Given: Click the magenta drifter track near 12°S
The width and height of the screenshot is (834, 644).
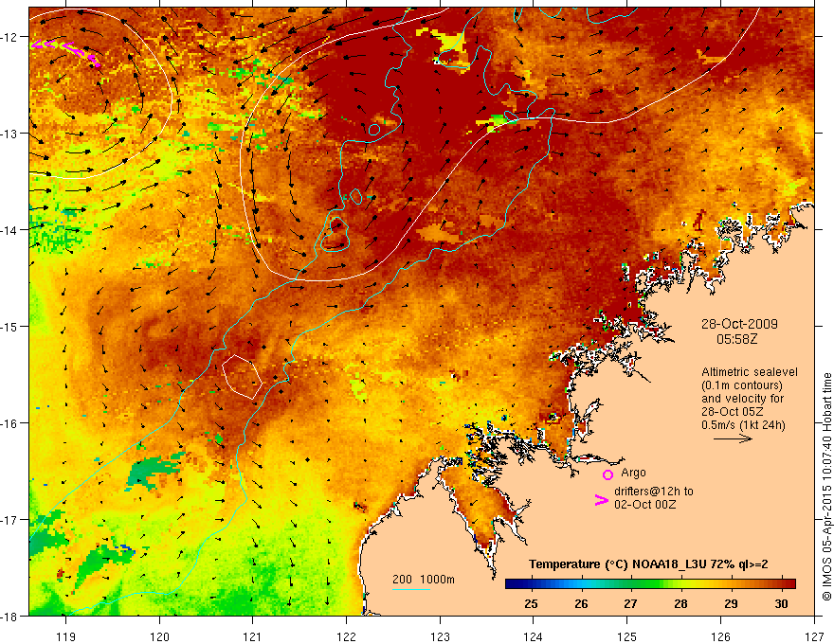Looking at the screenshot, I should tap(66, 52).
